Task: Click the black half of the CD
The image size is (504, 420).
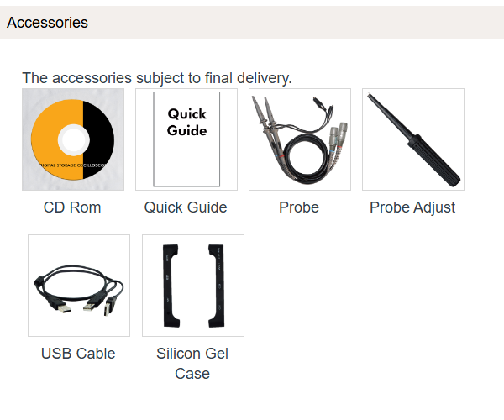Action: (x=101, y=134)
